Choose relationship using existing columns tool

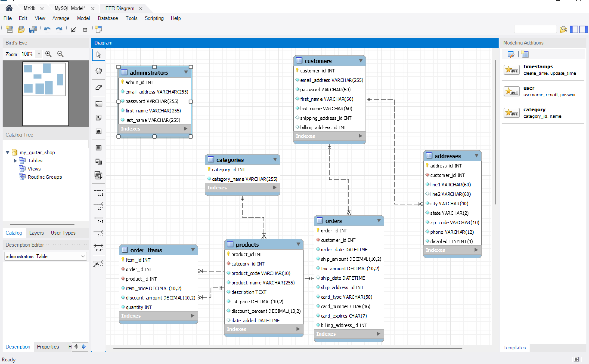(99, 264)
